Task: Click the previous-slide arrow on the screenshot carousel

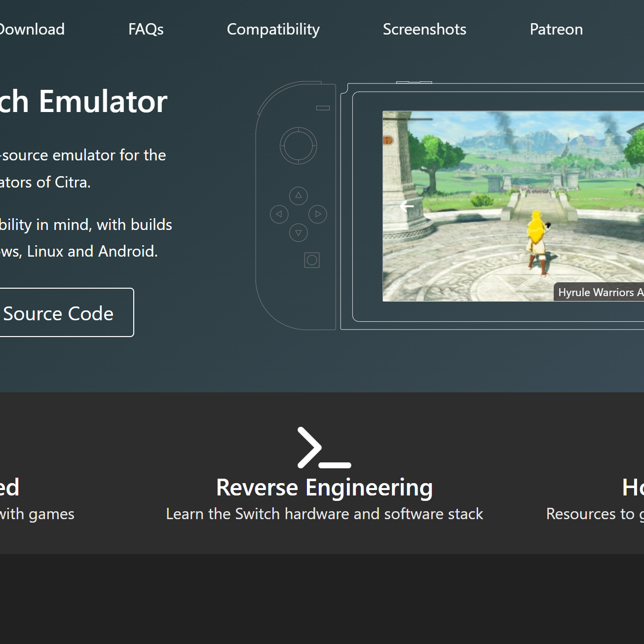Action: coord(407,206)
